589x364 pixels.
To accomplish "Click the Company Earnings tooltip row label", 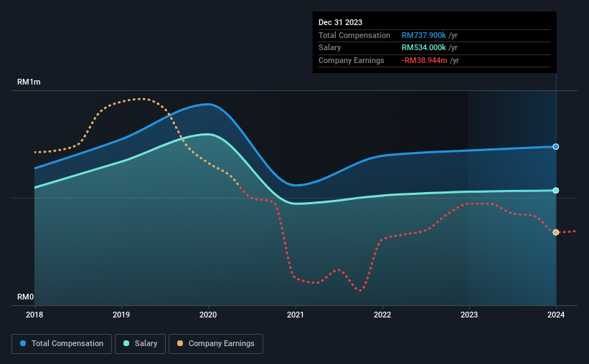I will [x=352, y=60].
